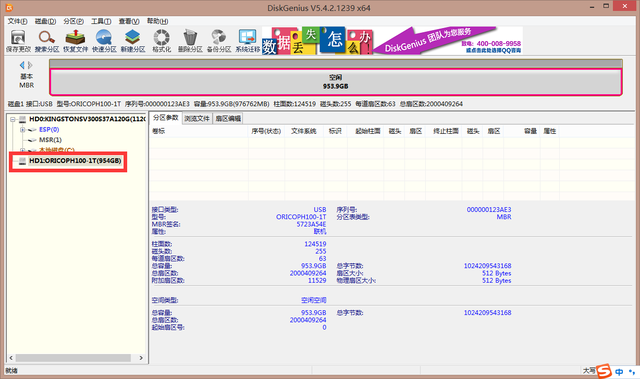Select HD0:KINGSTONSV300S37A120G in the disk tree
Viewport: 640px width, 379px height.
[87, 119]
